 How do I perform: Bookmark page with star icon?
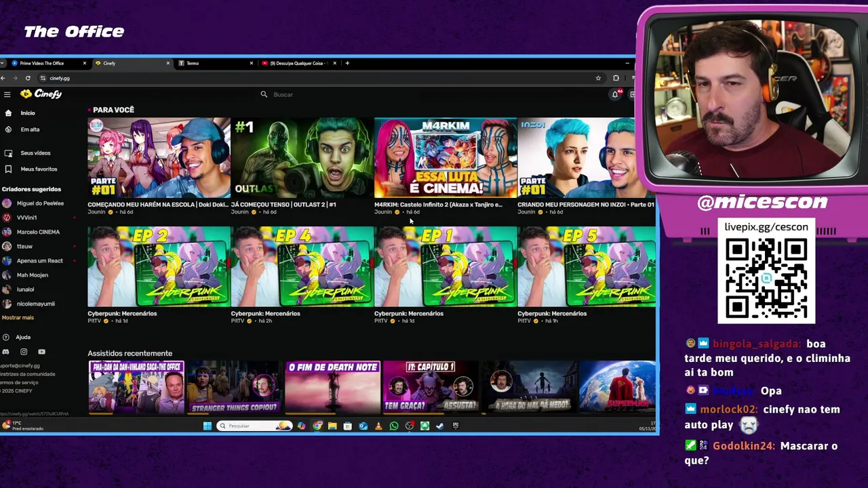pyautogui.click(x=598, y=78)
